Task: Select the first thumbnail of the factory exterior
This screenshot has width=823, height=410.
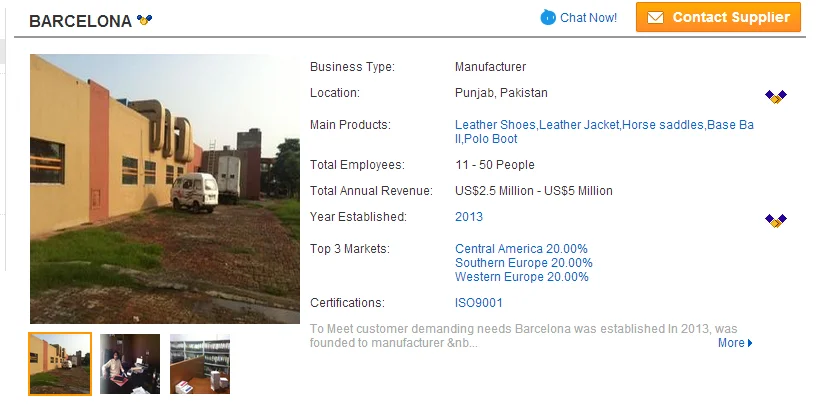Action: point(60,364)
